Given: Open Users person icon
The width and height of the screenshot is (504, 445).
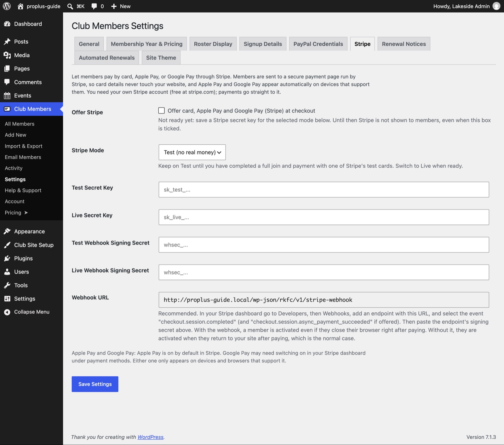Looking at the screenshot, I should point(7,272).
